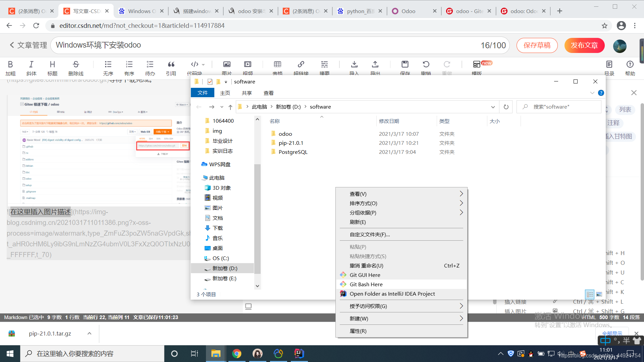Image resolution: width=644 pixels, height=362 pixels.
Task: Open the 文件 tab in Explorer ribbon
Action: pos(203,93)
